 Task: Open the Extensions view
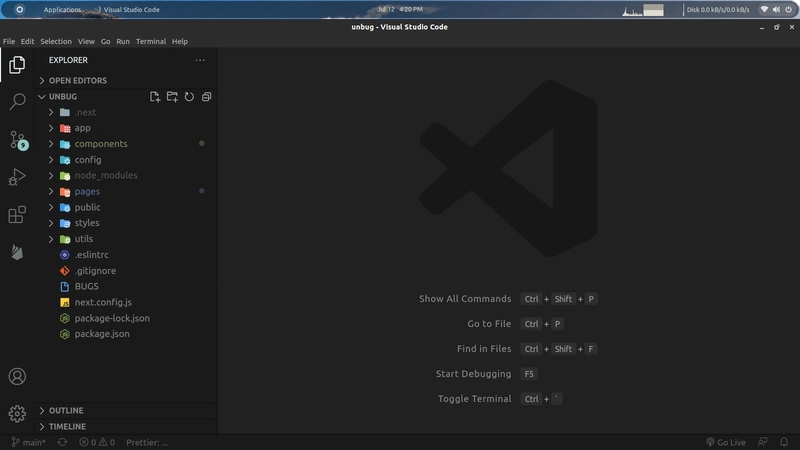coord(17,214)
